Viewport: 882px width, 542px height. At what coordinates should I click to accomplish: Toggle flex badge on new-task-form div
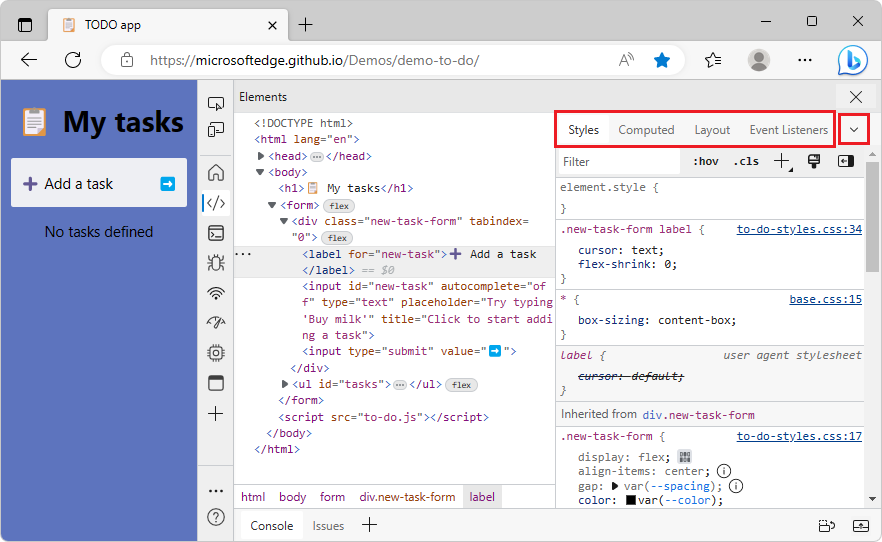[x=337, y=238]
